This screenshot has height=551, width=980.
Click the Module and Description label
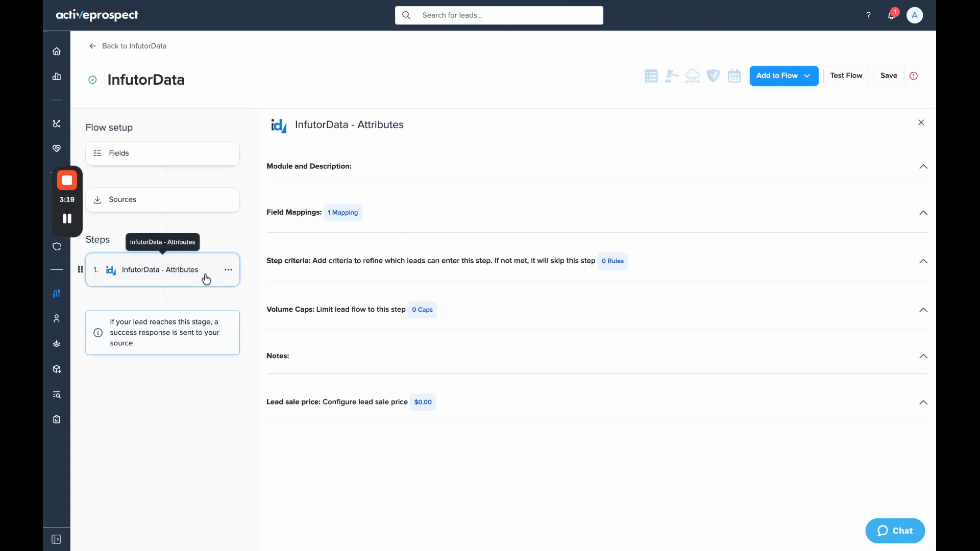[x=309, y=166]
